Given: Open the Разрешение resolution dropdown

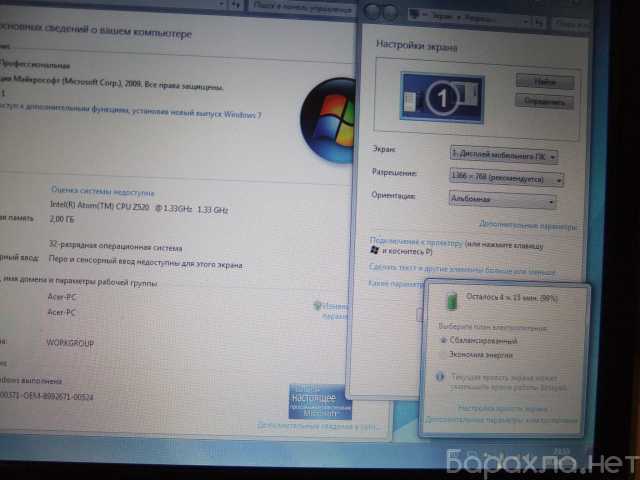Looking at the screenshot, I should click(507, 178).
